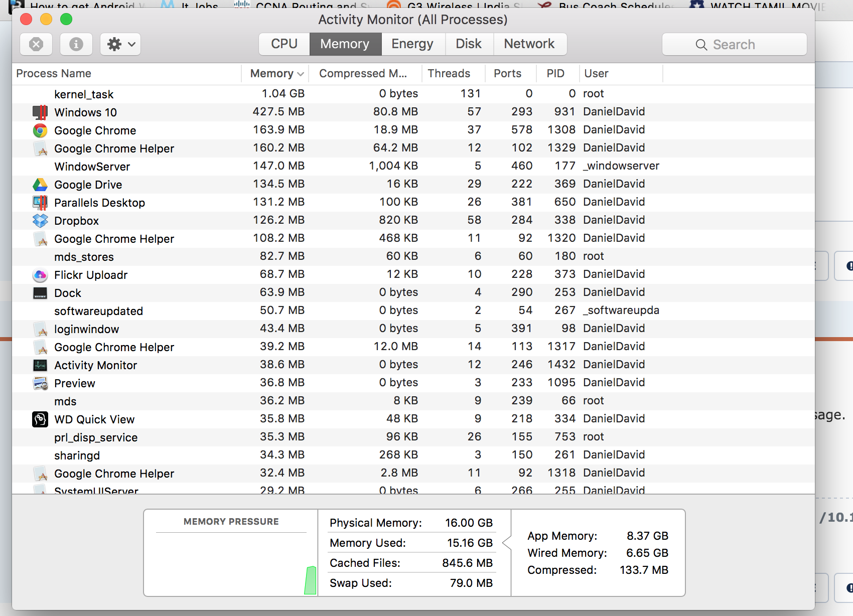The width and height of the screenshot is (853, 616).
Task: Open the gear actions dropdown menu
Action: pyautogui.click(x=120, y=44)
